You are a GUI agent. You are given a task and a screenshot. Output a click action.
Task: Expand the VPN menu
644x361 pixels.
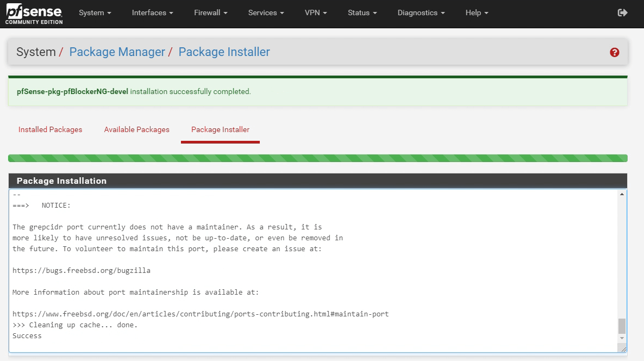point(316,13)
